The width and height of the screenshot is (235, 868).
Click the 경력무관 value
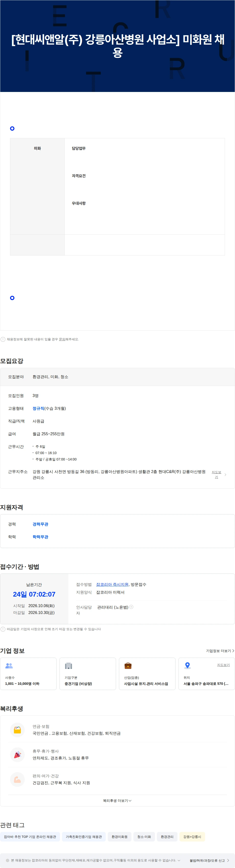tap(40, 524)
